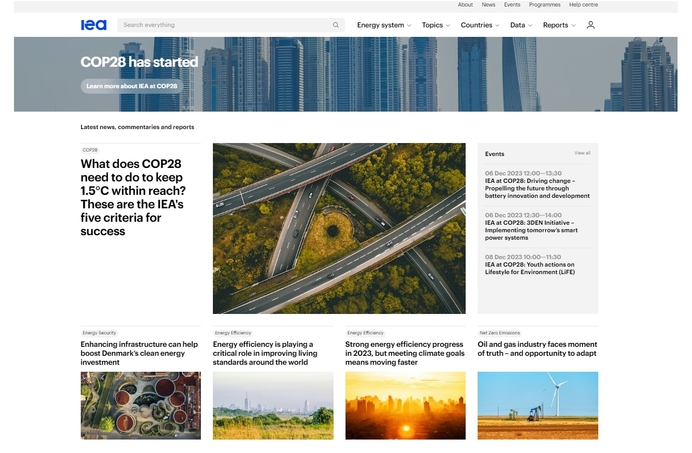This screenshot has height=453, width=692.
Task: Open the user account icon
Action: [x=590, y=25]
